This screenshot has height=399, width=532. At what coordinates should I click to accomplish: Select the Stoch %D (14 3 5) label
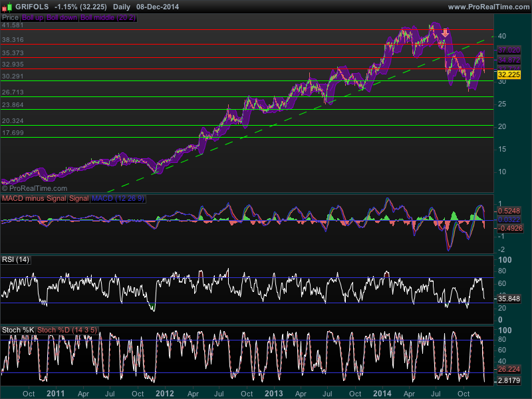(67, 330)
